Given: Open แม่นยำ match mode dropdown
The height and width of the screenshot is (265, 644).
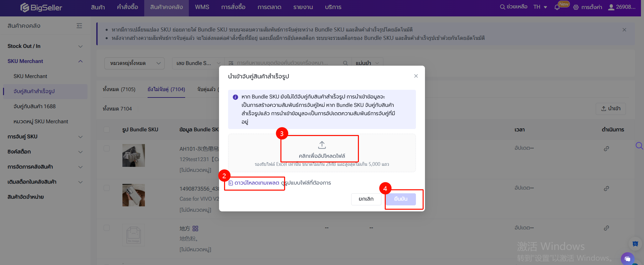Looking at the screenshot, I should point(367,63).
